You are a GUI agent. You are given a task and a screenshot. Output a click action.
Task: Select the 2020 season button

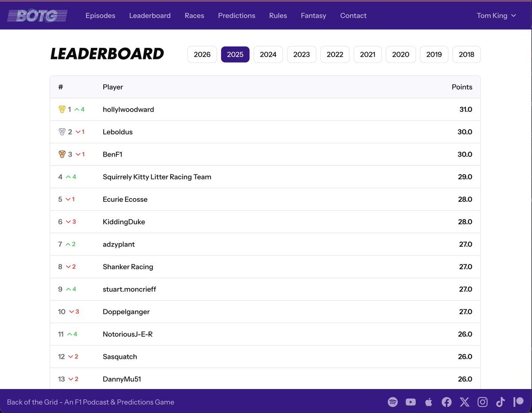point(401,55)
